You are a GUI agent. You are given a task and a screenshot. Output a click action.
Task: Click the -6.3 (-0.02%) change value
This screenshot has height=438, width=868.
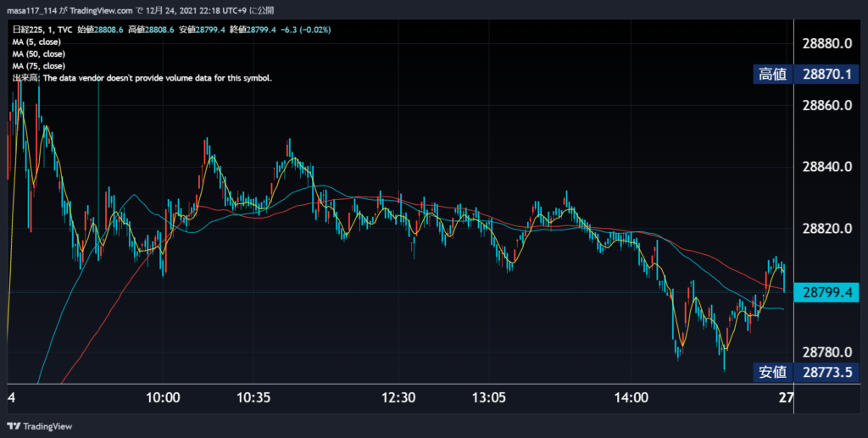point(305,30)
